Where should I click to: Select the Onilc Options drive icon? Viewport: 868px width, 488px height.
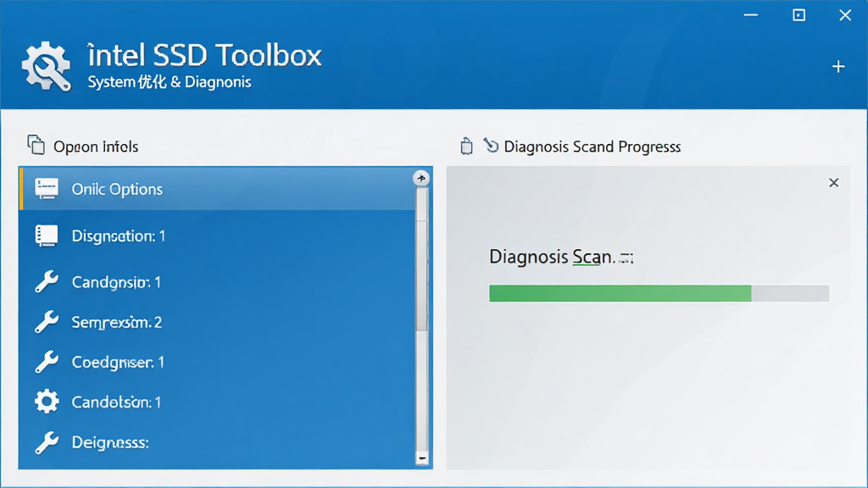coord(47,189)
